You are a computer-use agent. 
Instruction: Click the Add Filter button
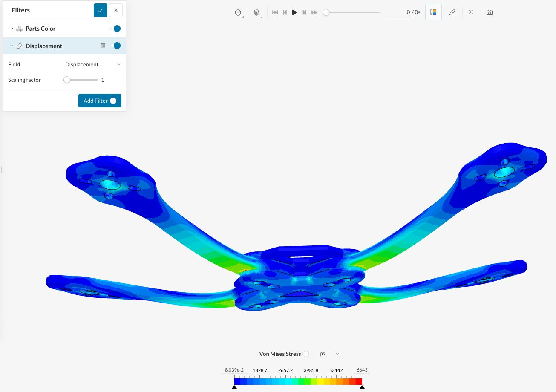point(100,101)
